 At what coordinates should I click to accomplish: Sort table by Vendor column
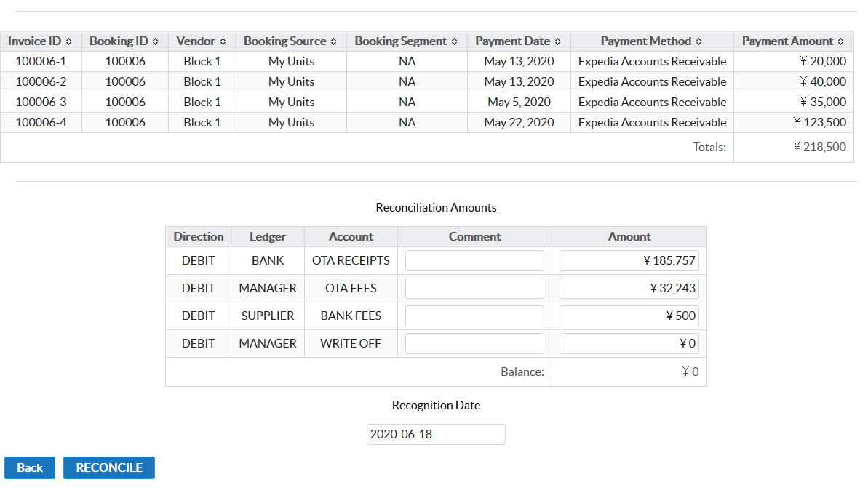202,41
